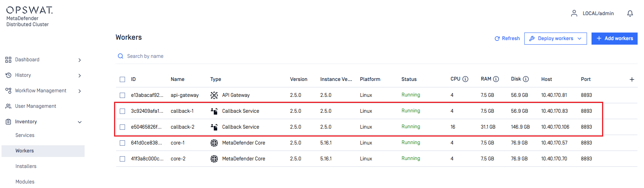Click the RAM column info icon
The image size is (644, 188).
[496, 79]
